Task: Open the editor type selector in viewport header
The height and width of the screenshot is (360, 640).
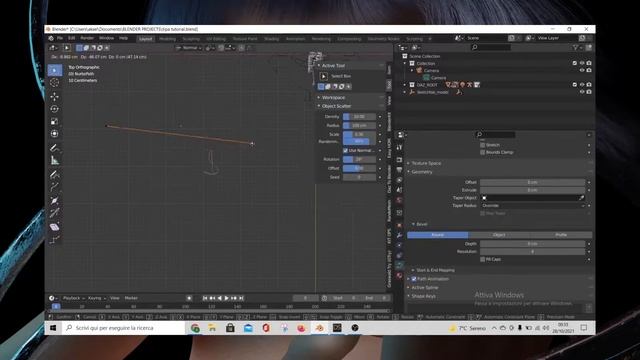Action: [x=54, y=48]
